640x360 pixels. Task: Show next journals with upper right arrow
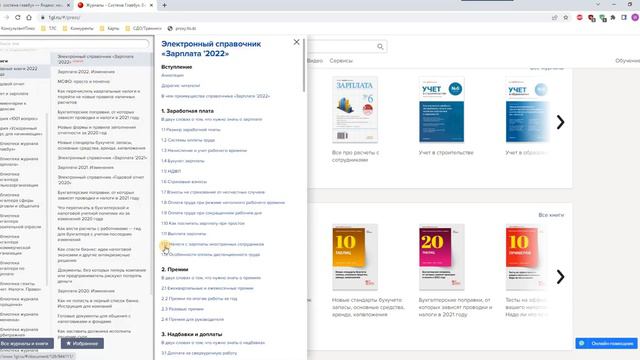[x=560, y=122]
